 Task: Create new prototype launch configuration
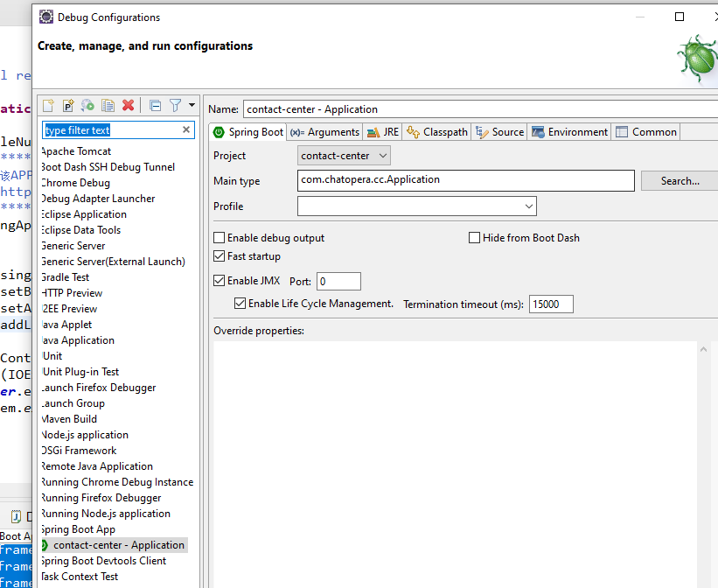pyautogui.click(x=68, y=106)
